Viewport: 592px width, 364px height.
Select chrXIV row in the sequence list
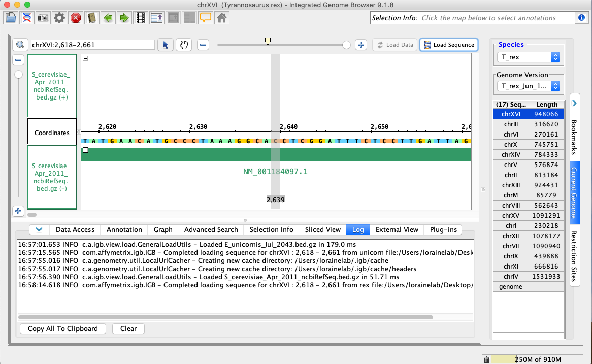pos(529,155)
